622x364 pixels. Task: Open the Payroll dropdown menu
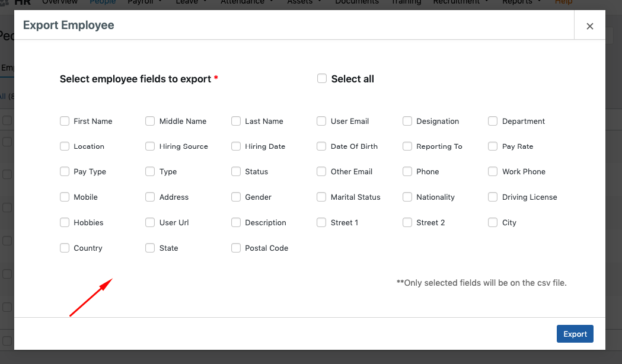(x=144, y=2)
